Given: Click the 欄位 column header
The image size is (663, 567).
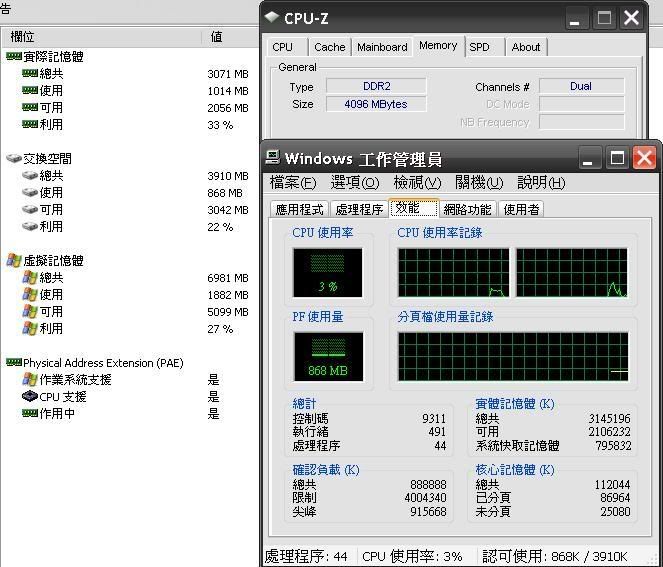Looking at the screenshot, I should pos(101,37).
